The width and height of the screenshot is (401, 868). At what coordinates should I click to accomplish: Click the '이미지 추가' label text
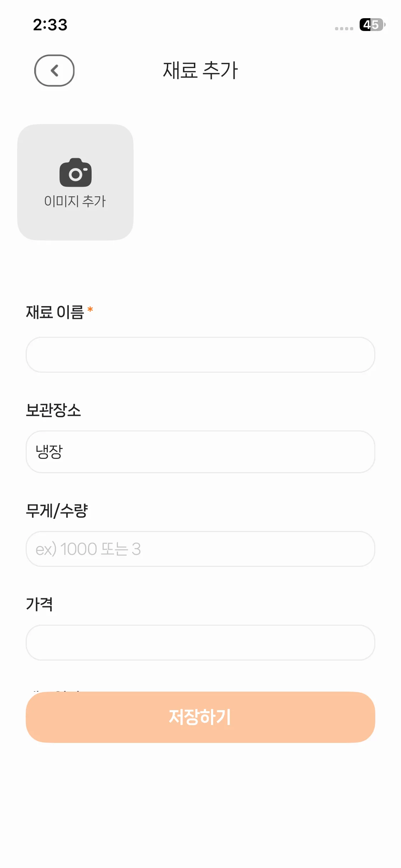point(75,201)
